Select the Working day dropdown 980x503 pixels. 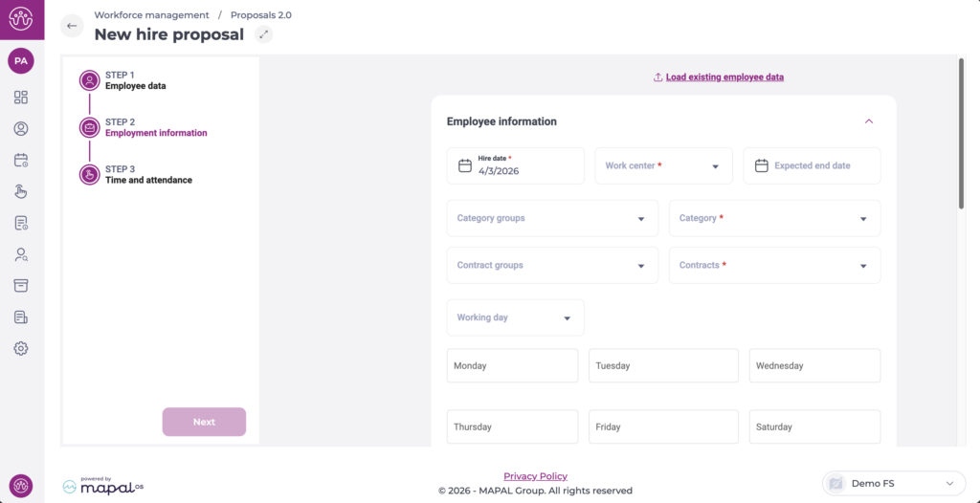pos(515,317)
